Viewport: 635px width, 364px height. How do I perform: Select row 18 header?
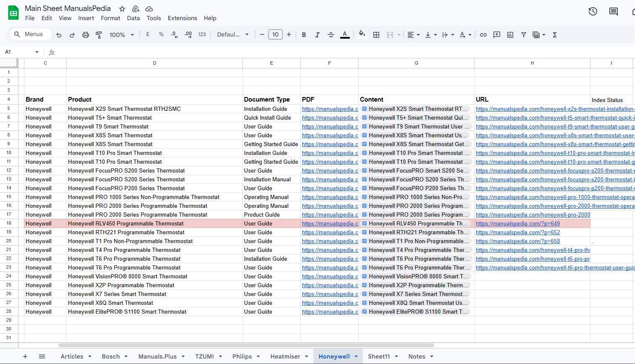(x=9, y=223)
